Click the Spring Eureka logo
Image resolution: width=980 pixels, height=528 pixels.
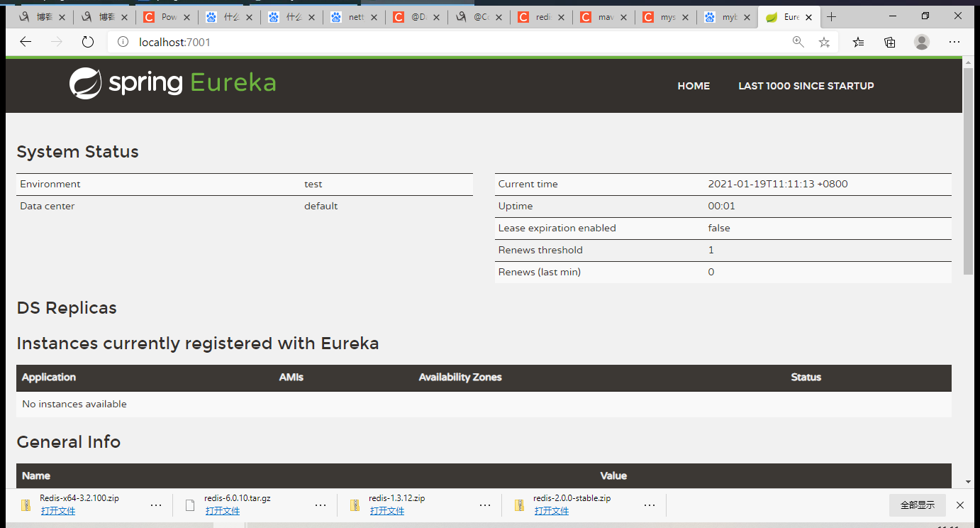[173, 84]
